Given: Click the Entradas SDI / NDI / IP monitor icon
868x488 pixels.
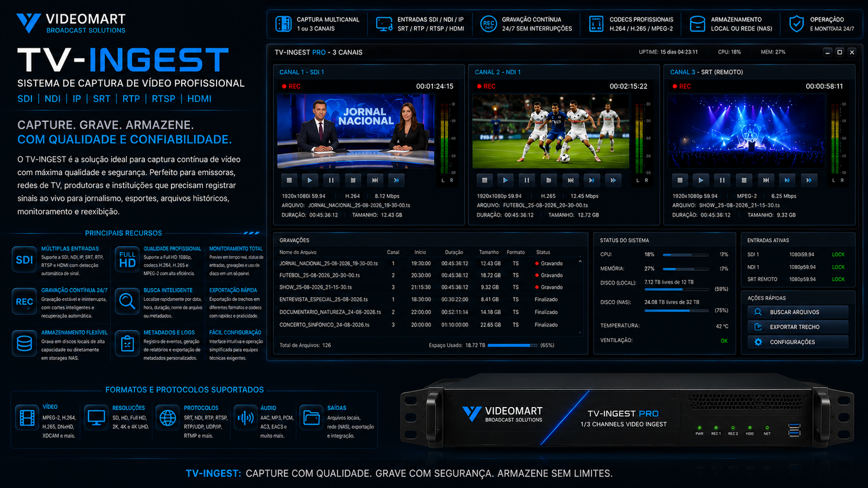Looking at the screenshot, I should coord(384,24).
